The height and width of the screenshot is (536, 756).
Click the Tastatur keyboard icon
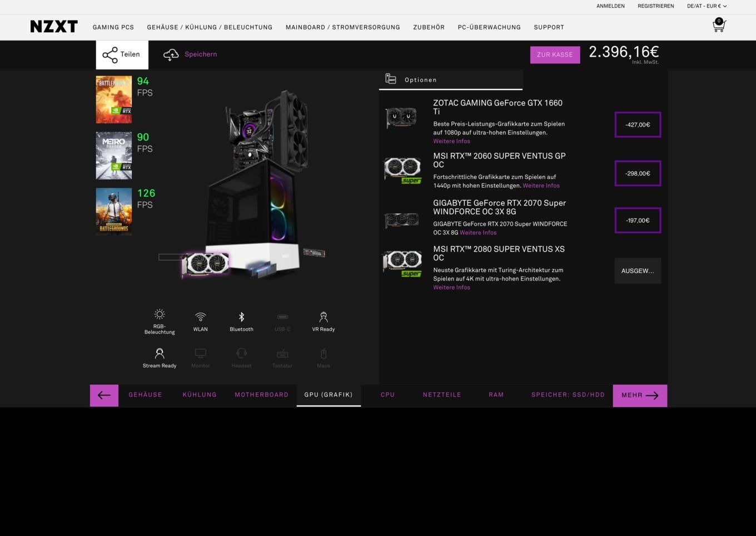282,353
